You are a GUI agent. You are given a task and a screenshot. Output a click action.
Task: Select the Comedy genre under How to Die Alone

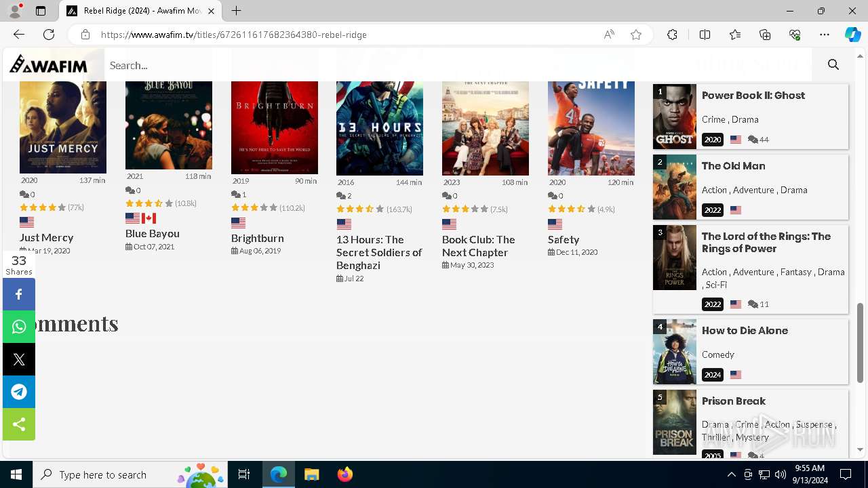(x=718, y=354)
